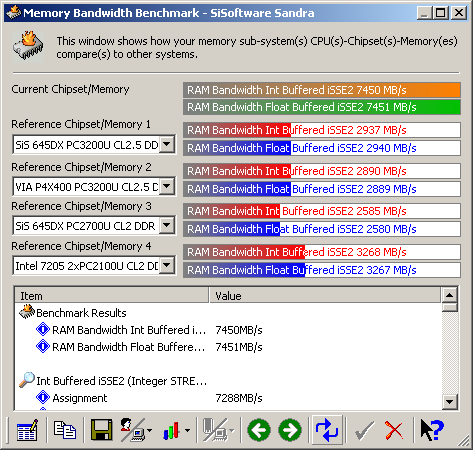Click the flaming memory chip module icon
Image resolution: width=473 pixels, height=450 pixels.
(x=28, y=46)
